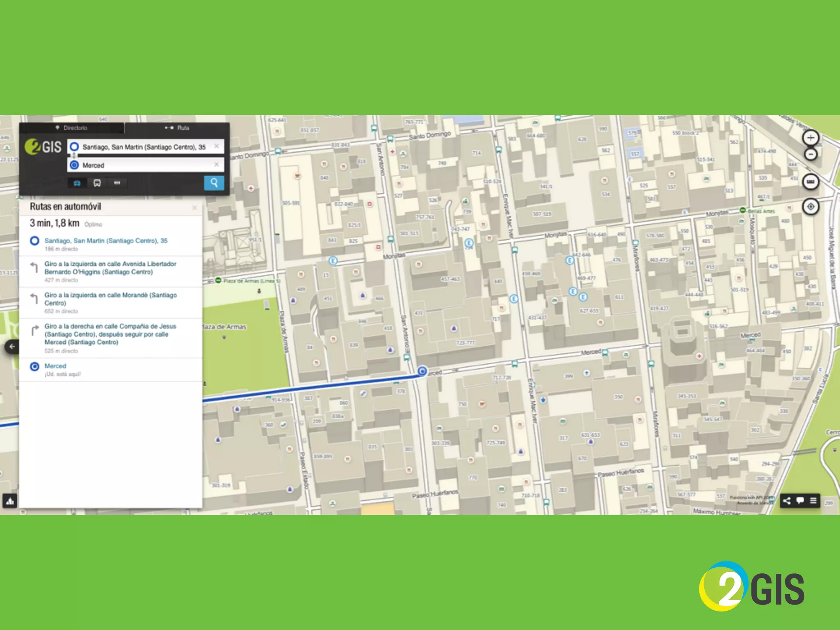The height and width of the screenshot is (630, 840).
Task: Close the Rutas en automóvil panel
Action: pos(194,208)
